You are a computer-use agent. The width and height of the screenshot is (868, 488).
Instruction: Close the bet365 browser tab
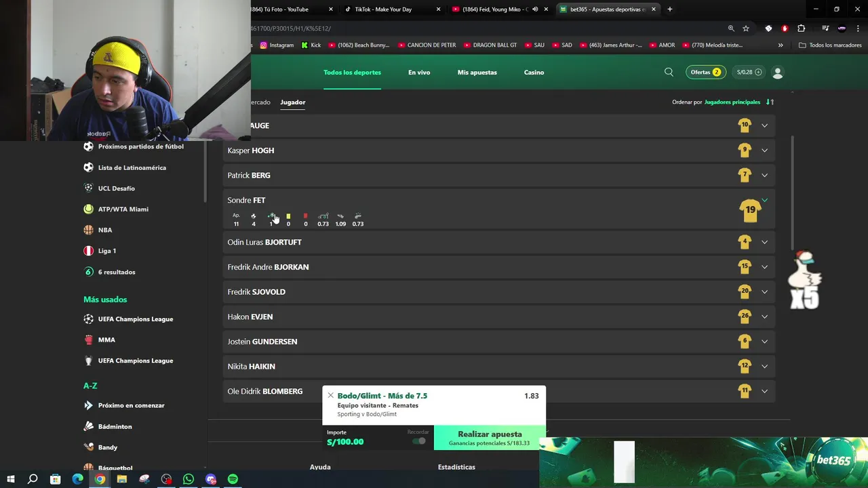coord(654,9)
